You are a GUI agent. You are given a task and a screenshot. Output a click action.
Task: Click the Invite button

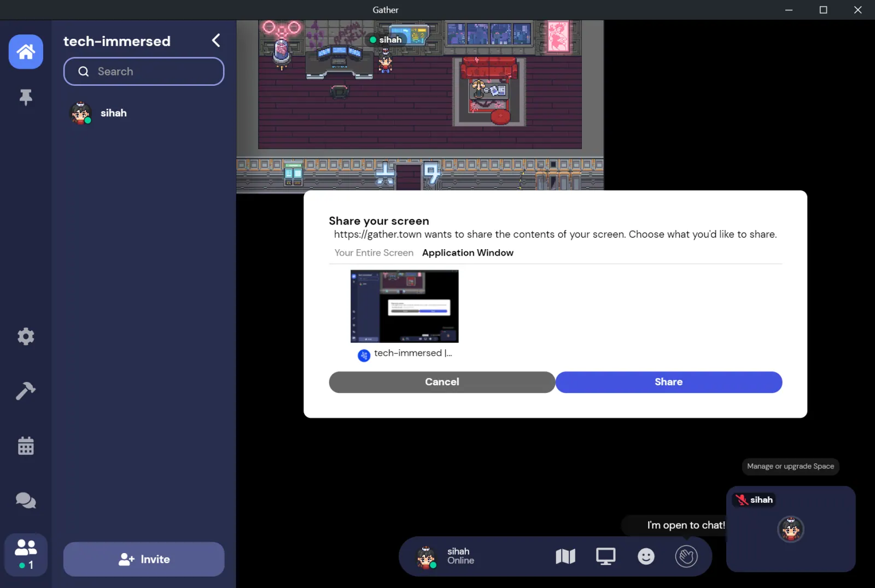pyautogui.click(x=144, y=559)
